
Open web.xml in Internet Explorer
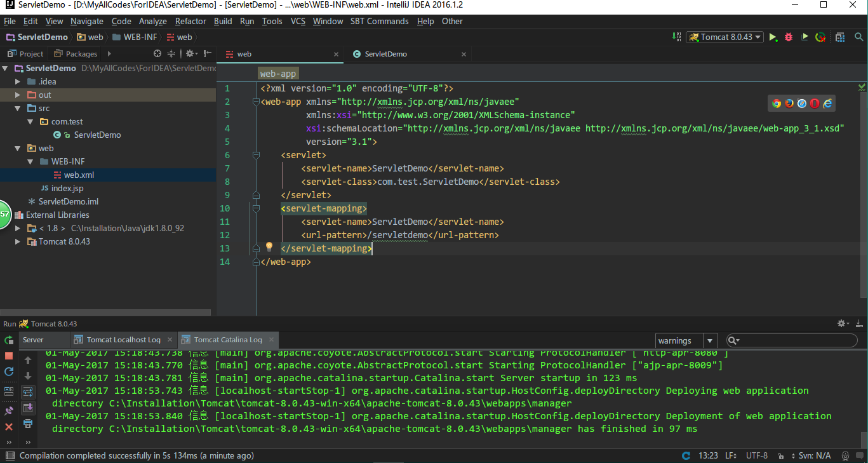coord(827,103)
